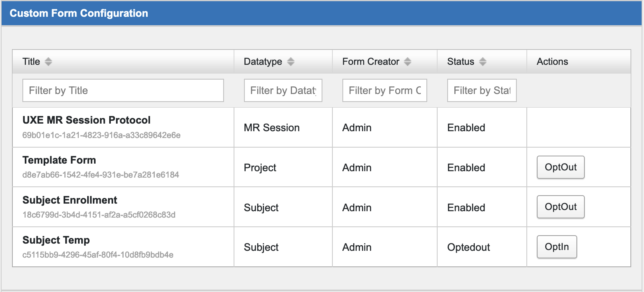Click the Status column header label
Screen dimensions: 644x292
tap(460, 62)
